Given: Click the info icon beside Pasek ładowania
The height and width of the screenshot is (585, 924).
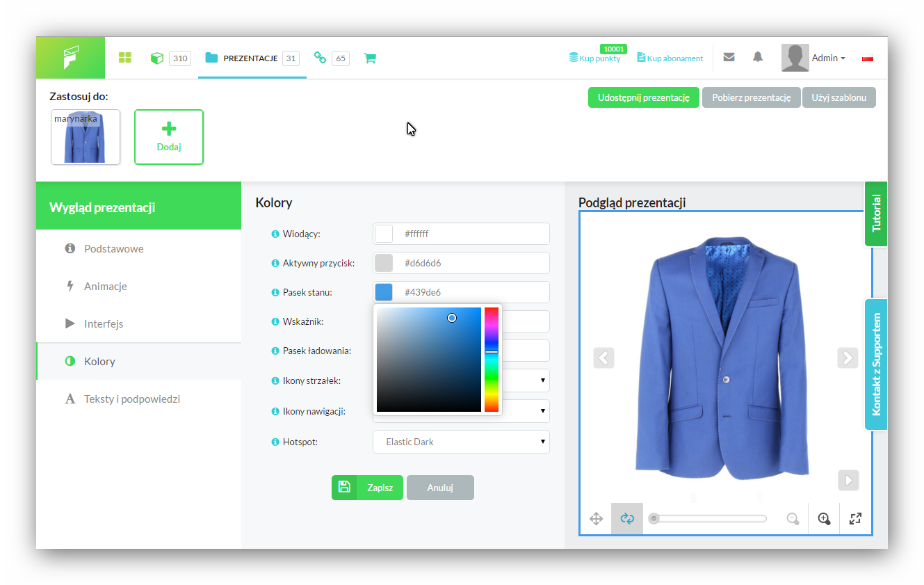Looking at the screenshot, I should pyautogui.click(x=275, y=351).
